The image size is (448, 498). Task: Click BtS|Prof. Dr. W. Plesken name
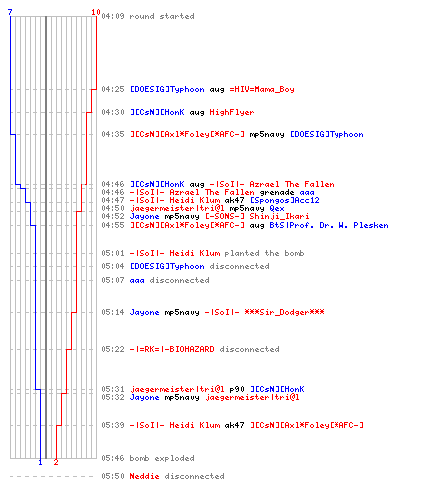(x=329, y=225)
